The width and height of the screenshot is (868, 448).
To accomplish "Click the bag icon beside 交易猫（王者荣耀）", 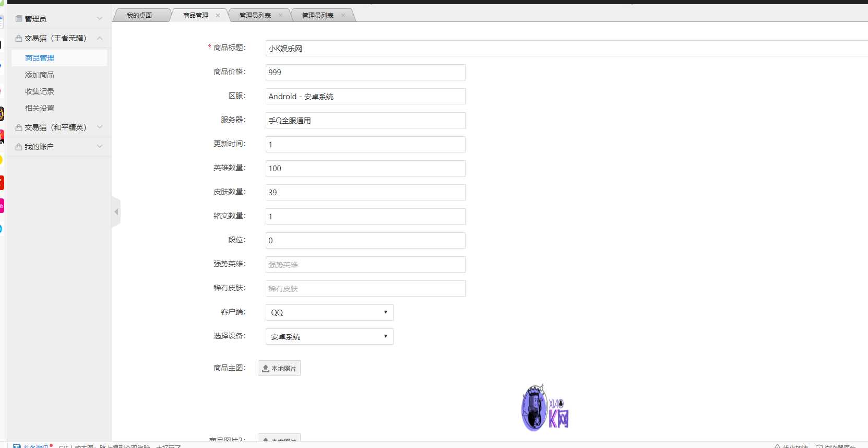I will tap(19, 38).
